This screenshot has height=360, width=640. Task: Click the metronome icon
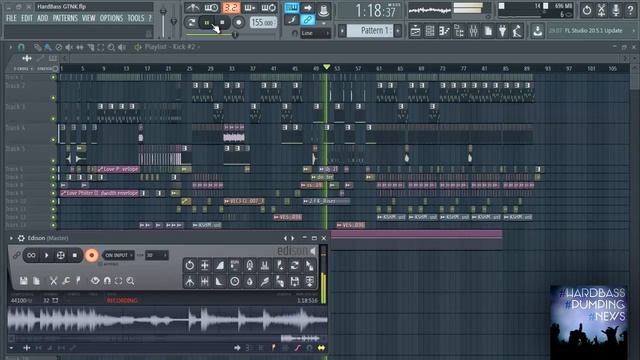pyautogui.click(x=192, y=8)
